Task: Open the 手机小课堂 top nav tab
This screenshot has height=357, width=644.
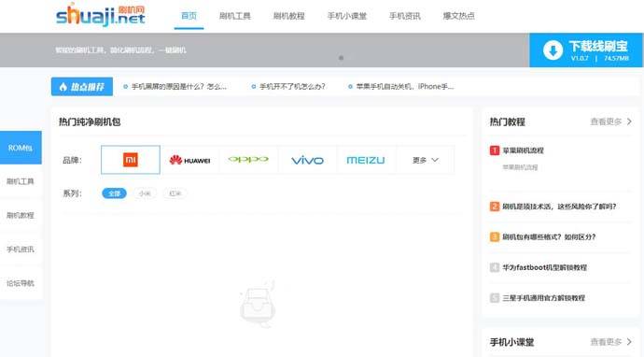Action: (346, 16)
